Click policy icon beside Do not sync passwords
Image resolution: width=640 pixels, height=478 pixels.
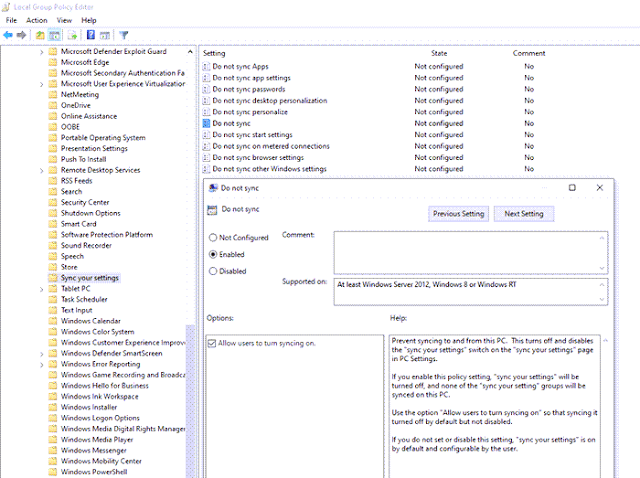[207, 89]
